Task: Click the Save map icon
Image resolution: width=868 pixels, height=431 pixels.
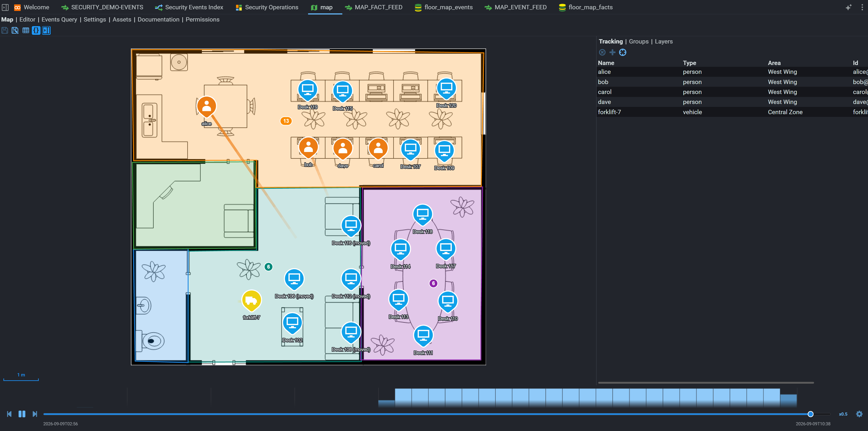Action: pos(5,30)
